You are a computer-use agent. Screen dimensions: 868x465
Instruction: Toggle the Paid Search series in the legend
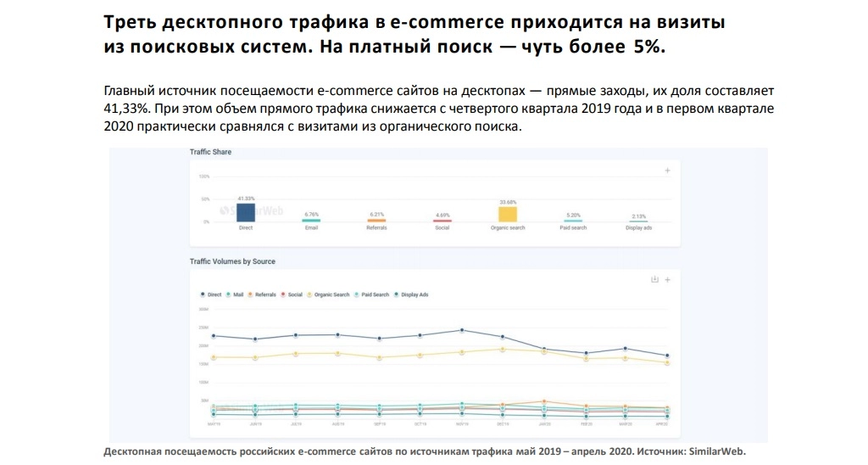[372, 294]
